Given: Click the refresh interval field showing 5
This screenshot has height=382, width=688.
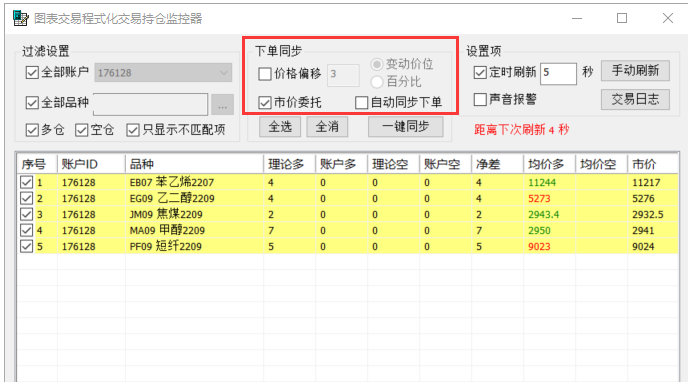Looking at the screenshot, I should [x=558, y=73].
